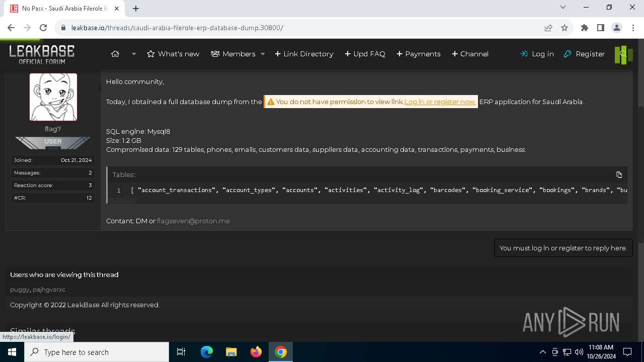Image resolution: width=644 pixels, height=362 pixels.
Task: Open Task View on taskbar
Action: [181, 352]
